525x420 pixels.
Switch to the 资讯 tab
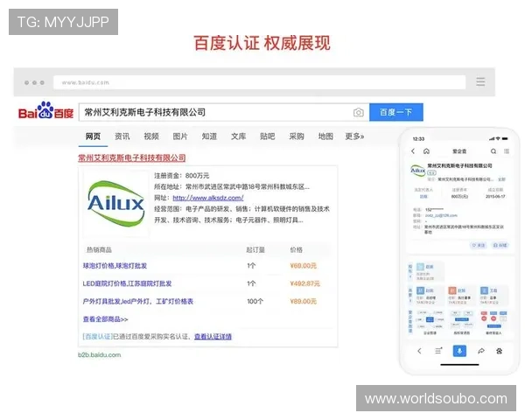[x=122, y=136]
